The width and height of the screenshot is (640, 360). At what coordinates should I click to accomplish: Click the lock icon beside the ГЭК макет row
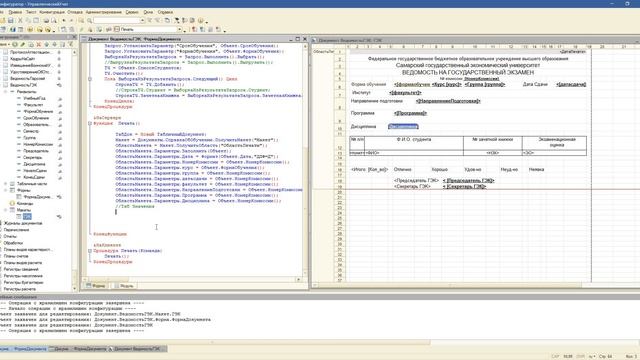(59, 217)
